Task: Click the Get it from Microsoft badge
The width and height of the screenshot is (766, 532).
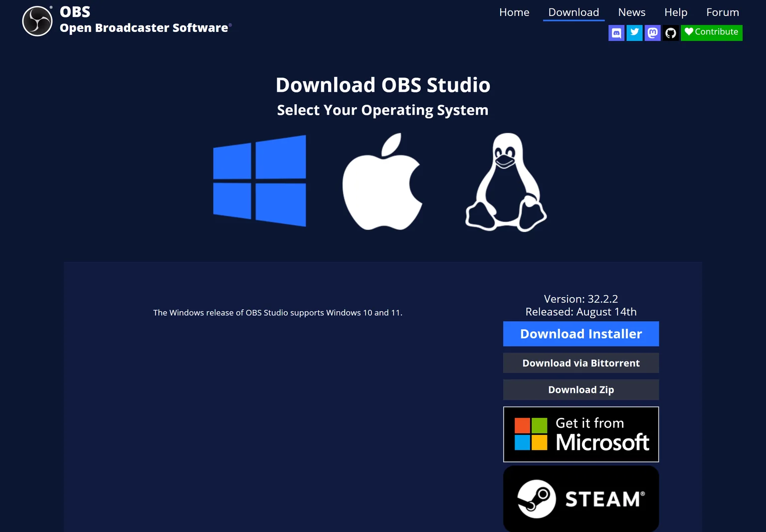Action: [x=581, y=434]
